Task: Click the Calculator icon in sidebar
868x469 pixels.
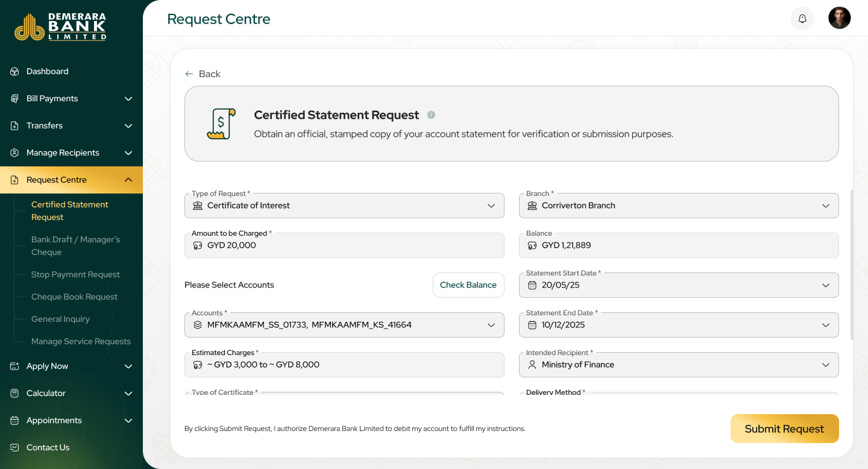Action: pyautogui.click(x=14, y=393)
